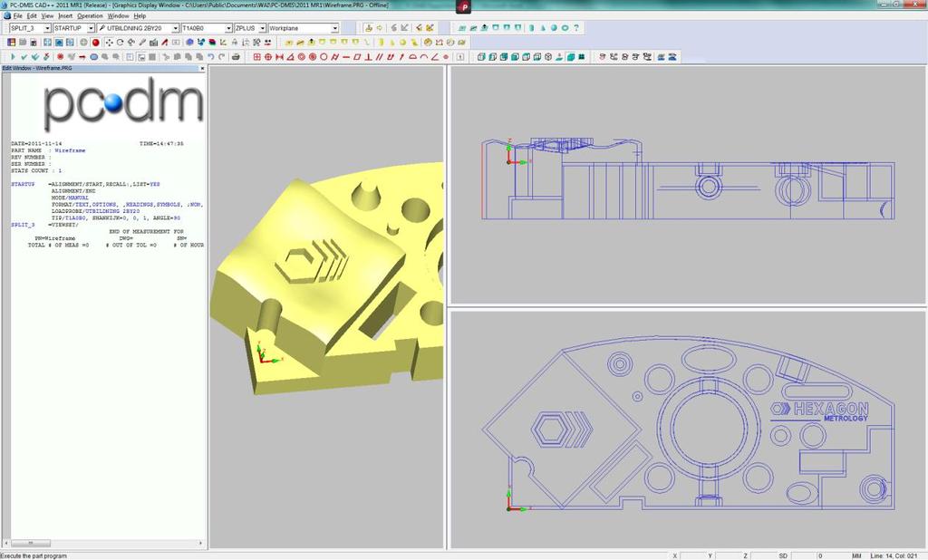Select the Straightness dimension line icon
The image size is (928, 560).
[x=346, y=57]
